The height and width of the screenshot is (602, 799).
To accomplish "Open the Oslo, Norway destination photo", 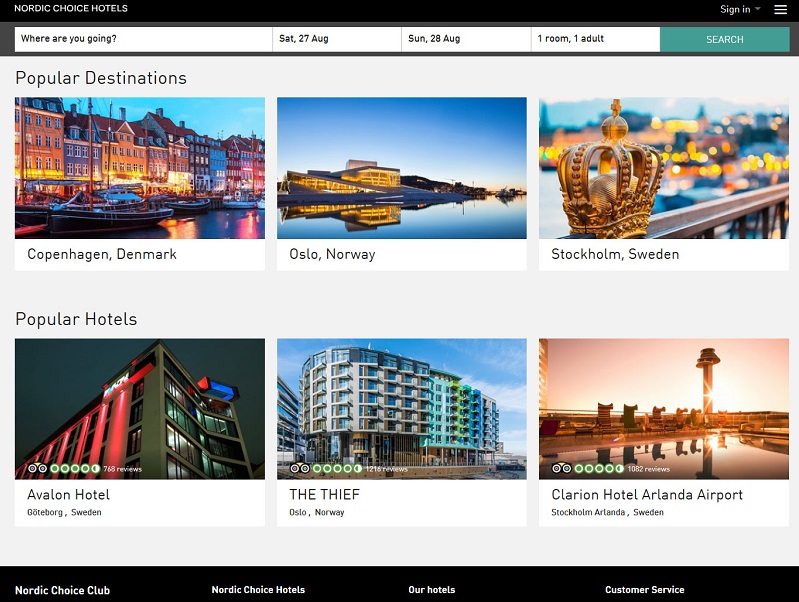I will (402, 168).
